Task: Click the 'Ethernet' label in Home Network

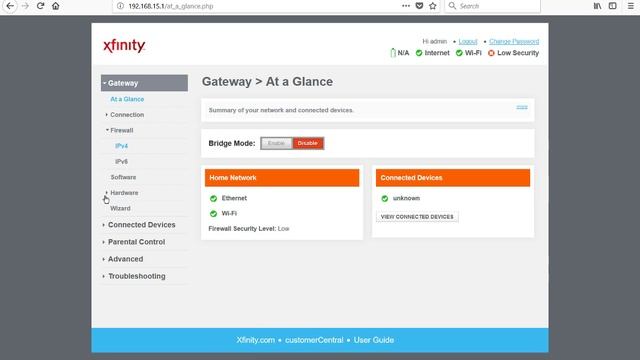Action: (234, 198)
